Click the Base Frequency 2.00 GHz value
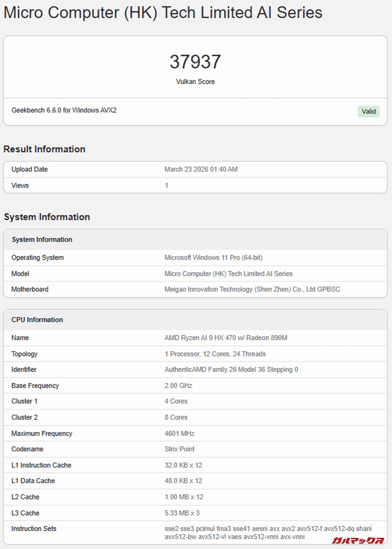392x549 pixels. pyautogui.click(x=178, y=386)
